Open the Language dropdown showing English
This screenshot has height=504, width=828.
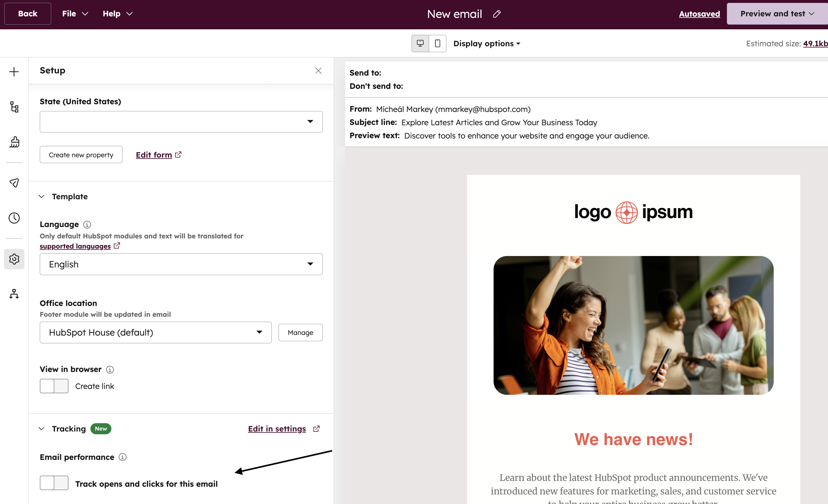(181, 264)
